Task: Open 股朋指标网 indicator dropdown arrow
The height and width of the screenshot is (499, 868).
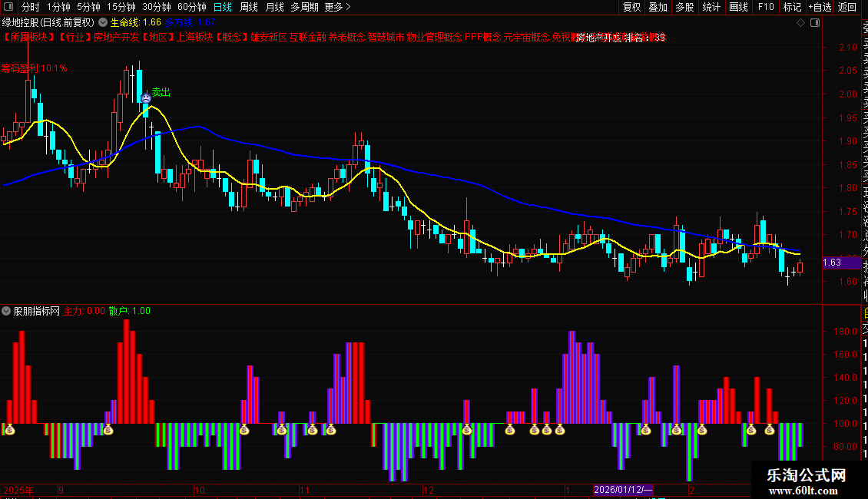Action: (x=6, y=311)
